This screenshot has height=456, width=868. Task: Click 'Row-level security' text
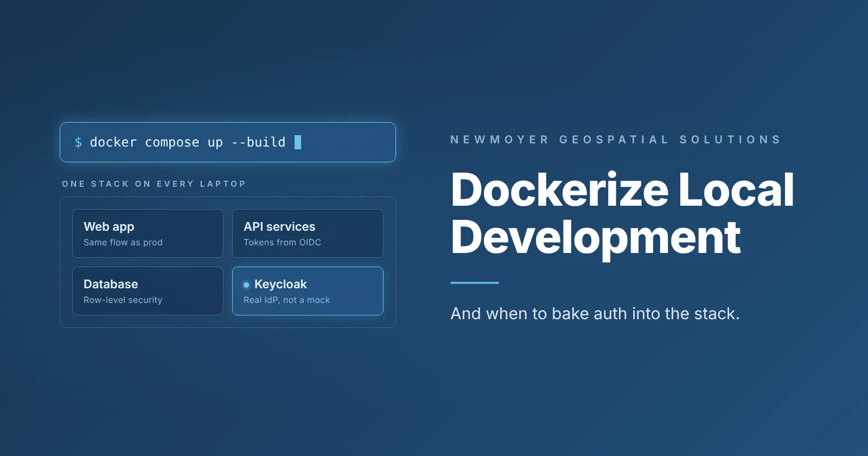123,300
